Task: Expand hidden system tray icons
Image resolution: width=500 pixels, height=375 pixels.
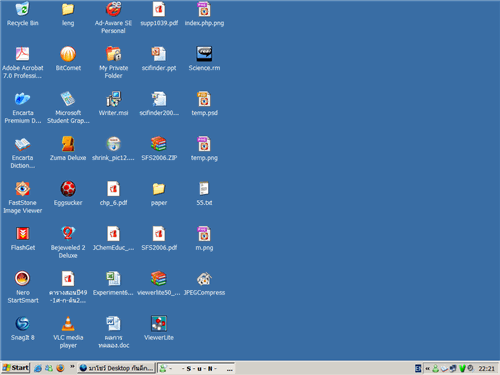Action: click(x=427, y=368)
